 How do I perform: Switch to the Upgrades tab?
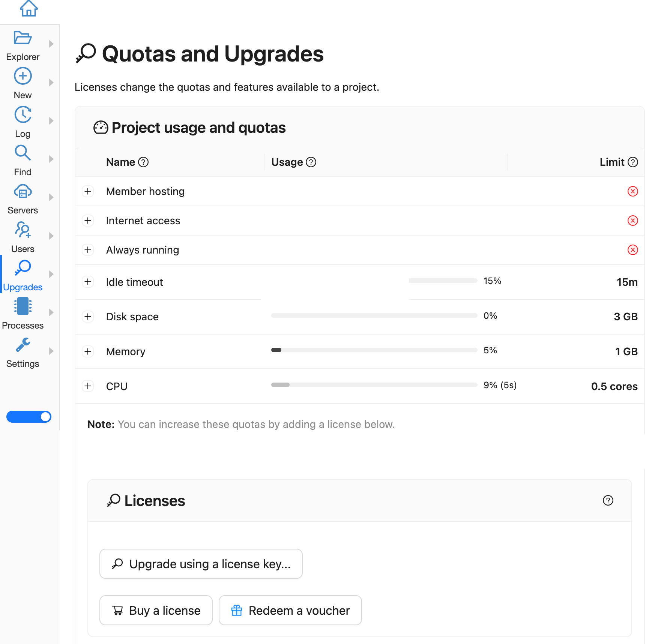[x=23, y=274]
